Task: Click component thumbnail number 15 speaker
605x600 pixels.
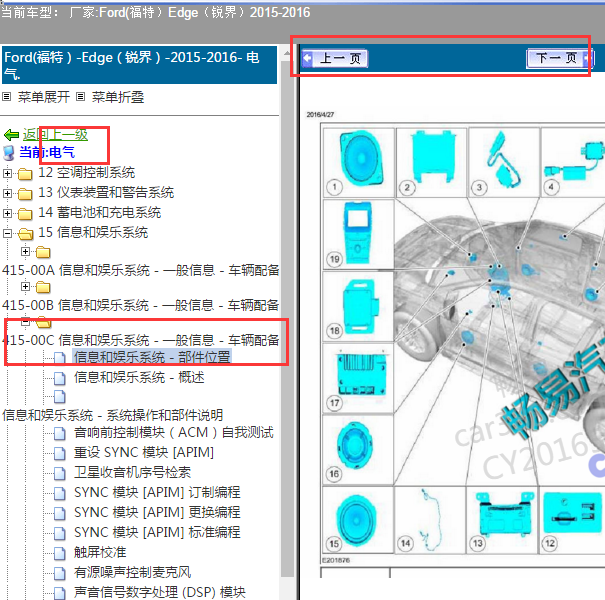Action: pyautogui.click(x=359, y=520)
